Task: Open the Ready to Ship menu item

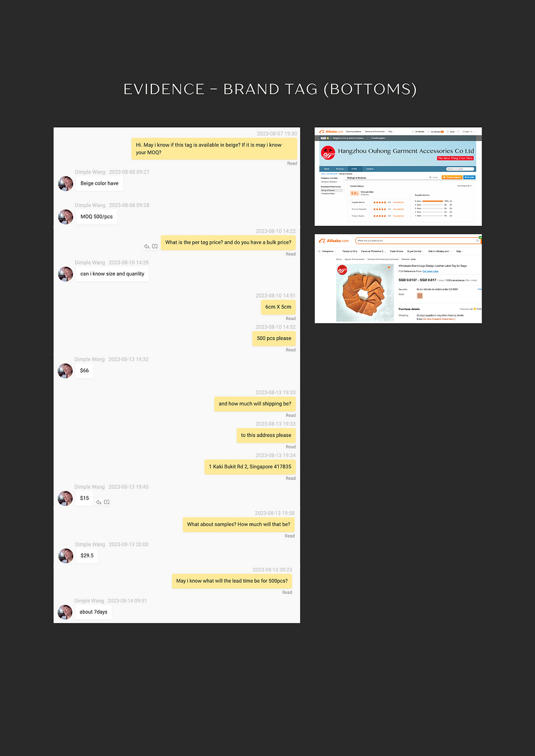Action: point(350,251)
